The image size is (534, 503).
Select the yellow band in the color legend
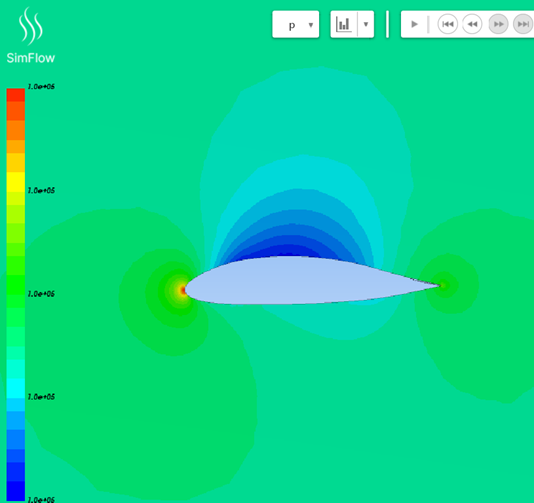coord(16,182)
